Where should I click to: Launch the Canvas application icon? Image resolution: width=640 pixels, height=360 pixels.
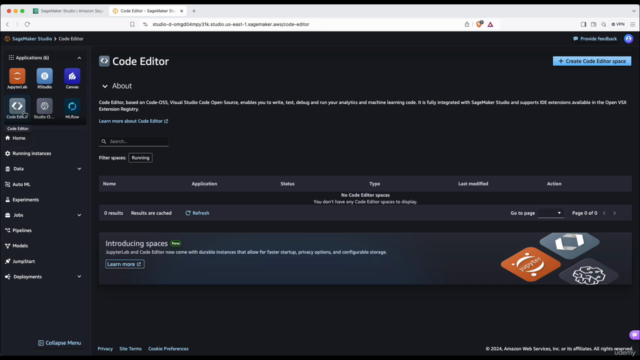pyautogui.click(x=72, y=76)
